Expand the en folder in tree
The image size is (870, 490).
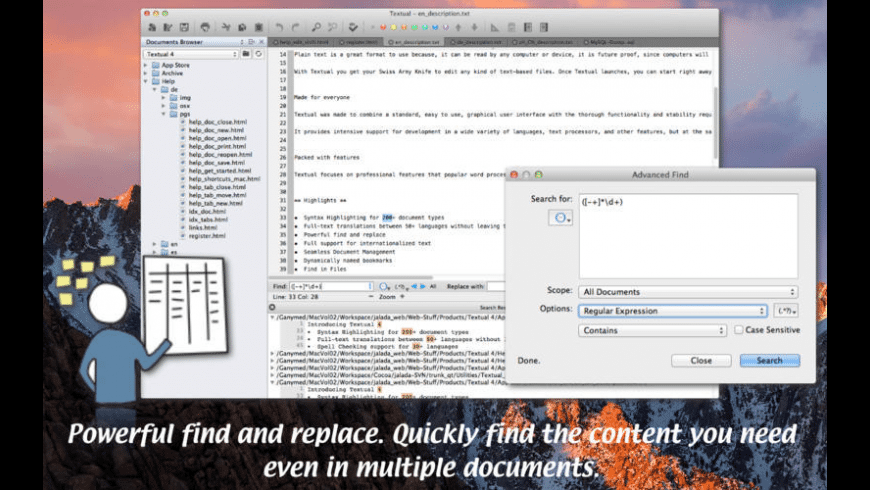click(155, 244)
